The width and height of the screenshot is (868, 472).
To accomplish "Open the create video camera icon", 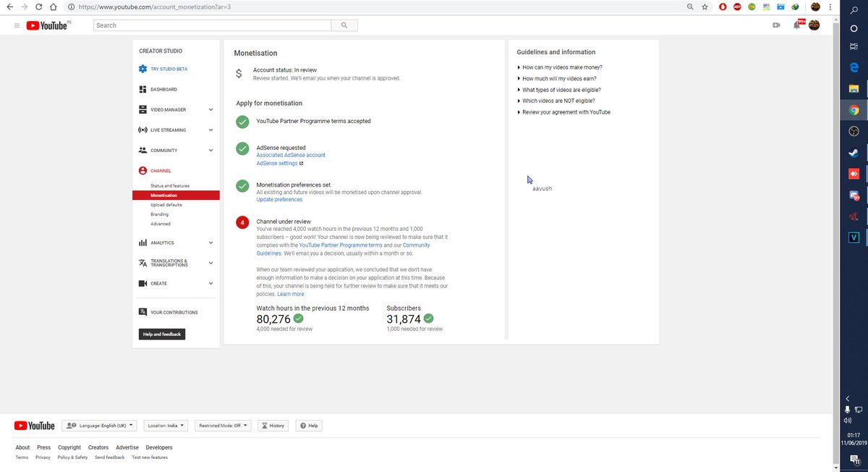I will pos(776,25).
